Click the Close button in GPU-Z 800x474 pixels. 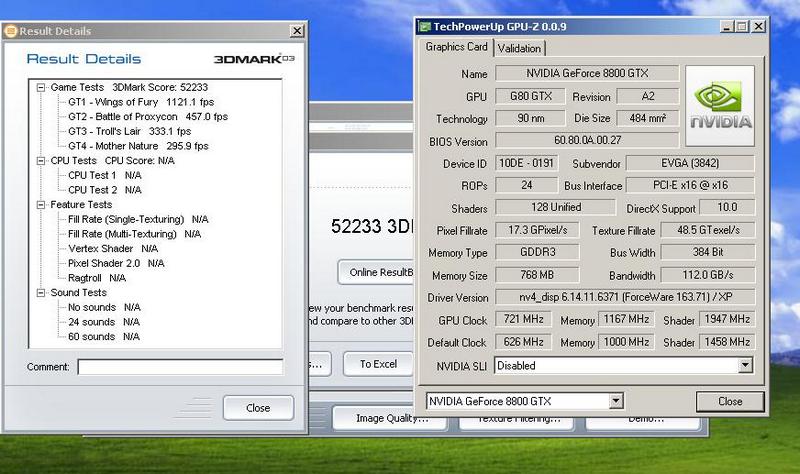[730, 402]
